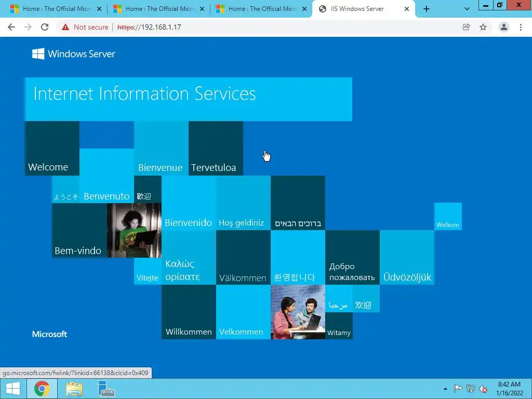Click the Not secure warning indicator
The height and width of the screenshot is (399, 532).
coord(85,27)
